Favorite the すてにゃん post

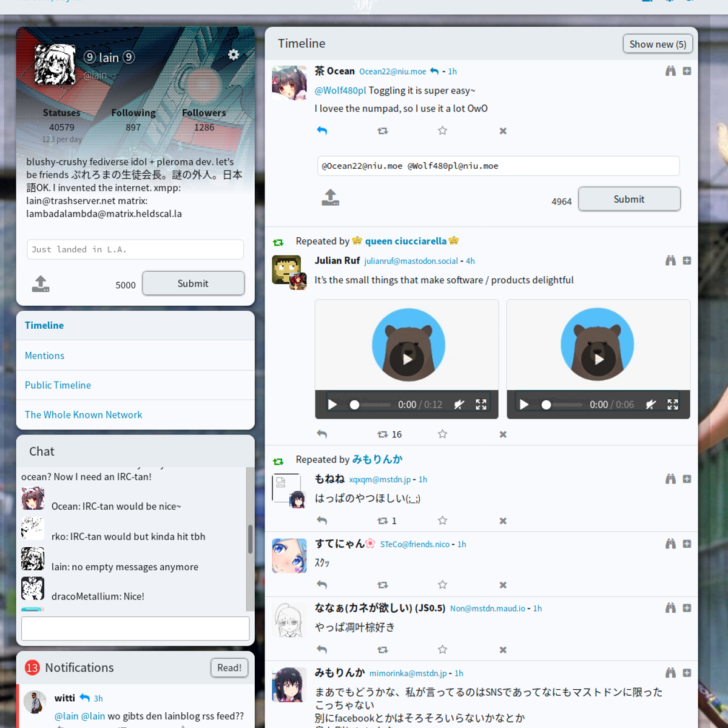click(442, 585)
